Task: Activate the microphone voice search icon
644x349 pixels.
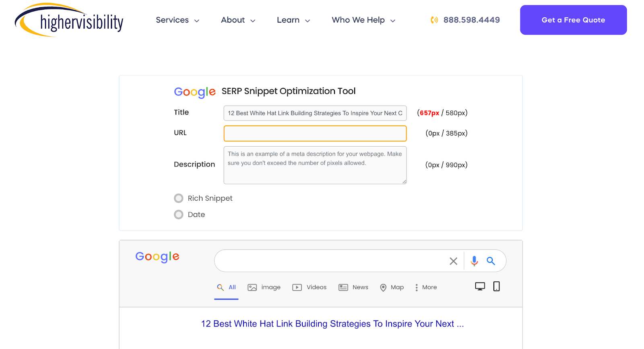Action: (475, 261)
